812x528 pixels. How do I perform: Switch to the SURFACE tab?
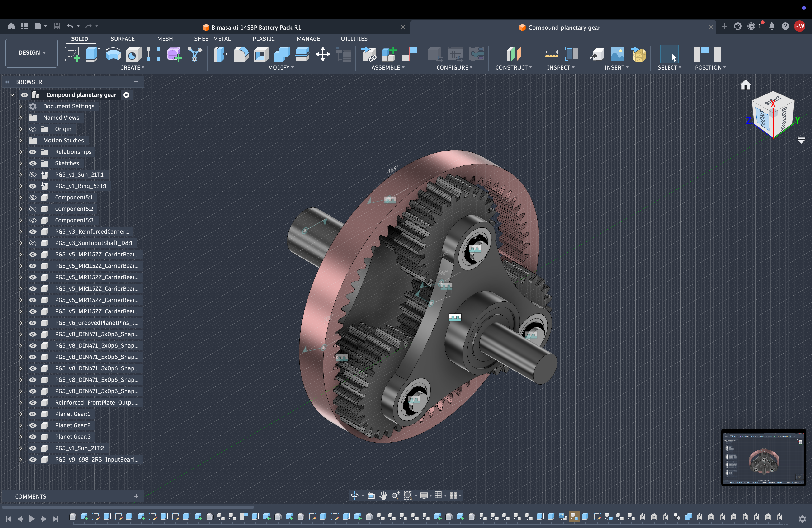tap(123, 39)
